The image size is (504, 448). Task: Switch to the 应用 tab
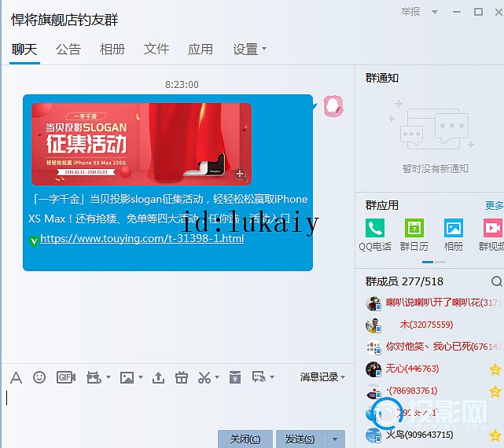[200, 50]
